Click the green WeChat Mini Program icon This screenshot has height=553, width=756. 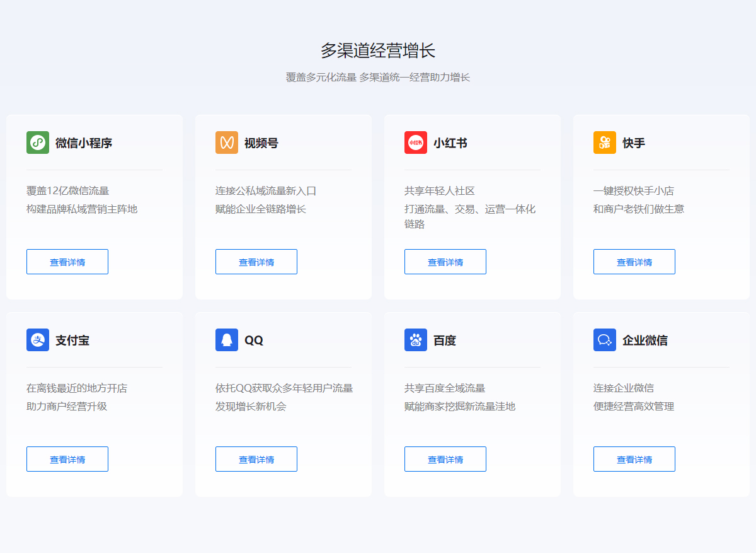coord(38,143)
